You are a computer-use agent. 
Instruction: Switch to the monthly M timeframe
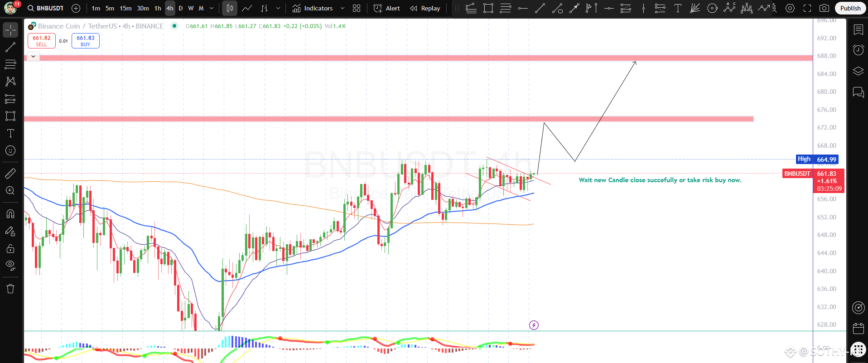(201, 8)
